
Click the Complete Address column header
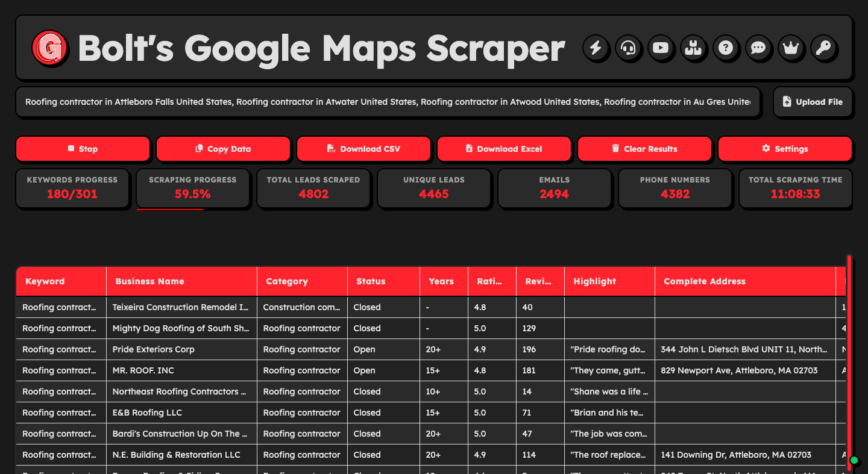coord(746,281)
